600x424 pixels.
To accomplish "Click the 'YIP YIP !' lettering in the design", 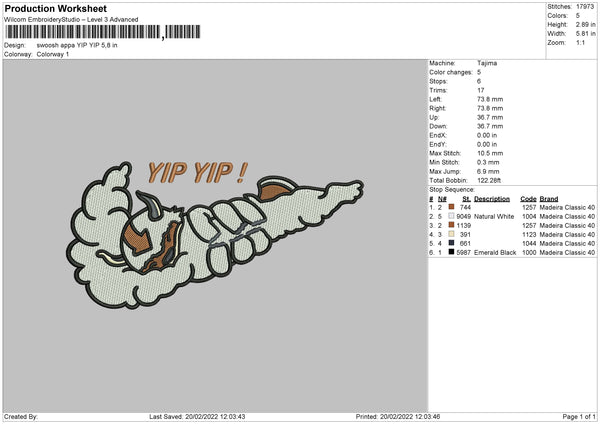I will tap(197, 173).
